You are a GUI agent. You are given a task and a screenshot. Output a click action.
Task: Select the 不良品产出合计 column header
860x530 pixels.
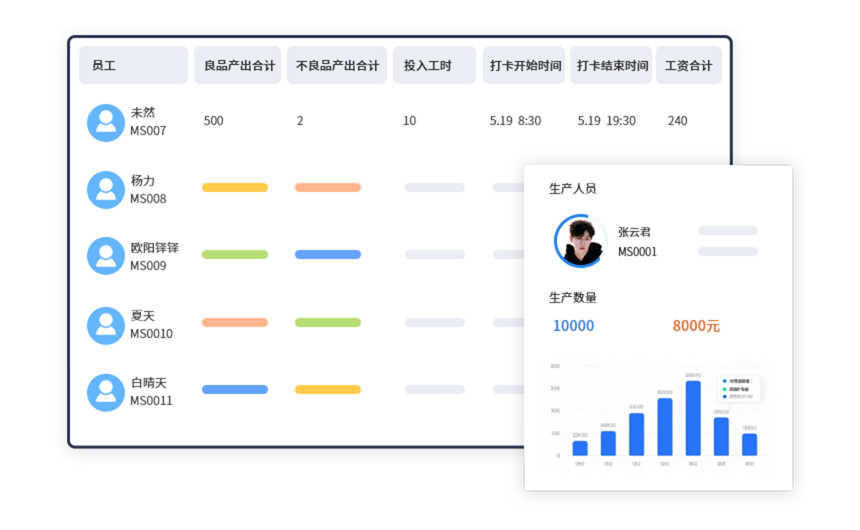point(337,66)
